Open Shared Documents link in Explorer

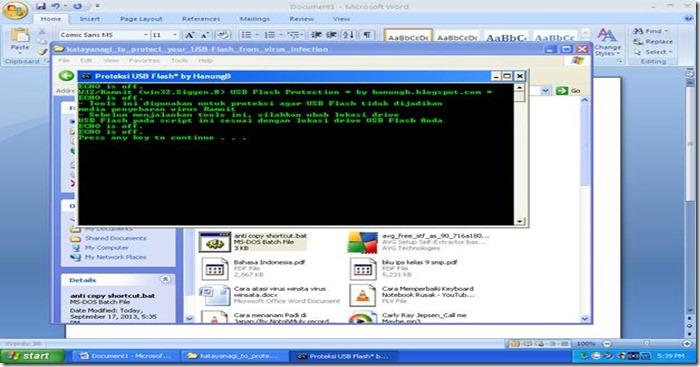click(x=115, y=238)
